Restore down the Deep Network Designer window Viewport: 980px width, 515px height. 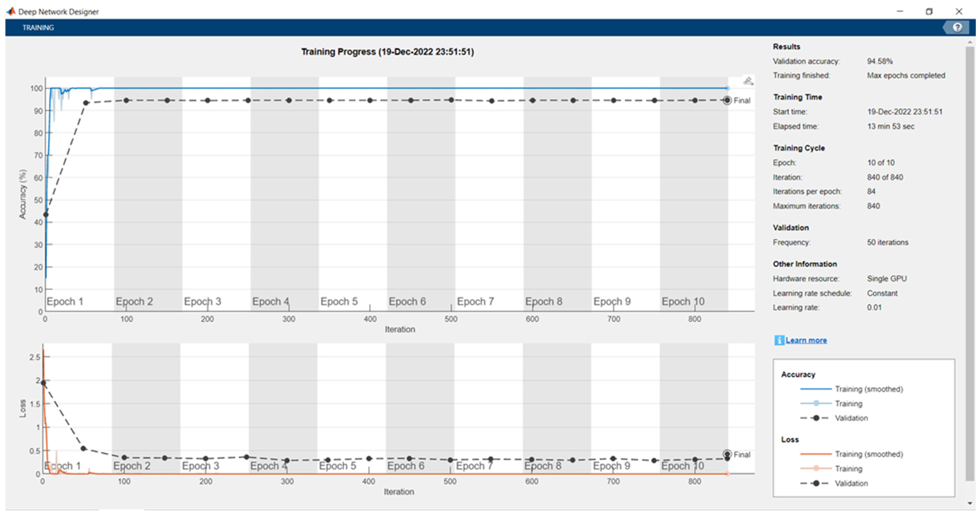click(x=929, y=11)
